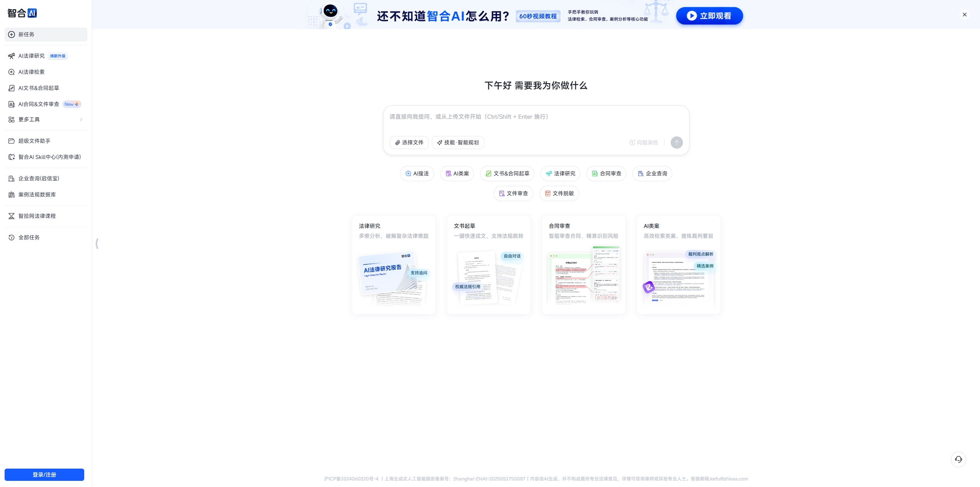Viewport: 980px width, 487px height.
Task: Select the 合同审查 chip
Action: (606, 174)
